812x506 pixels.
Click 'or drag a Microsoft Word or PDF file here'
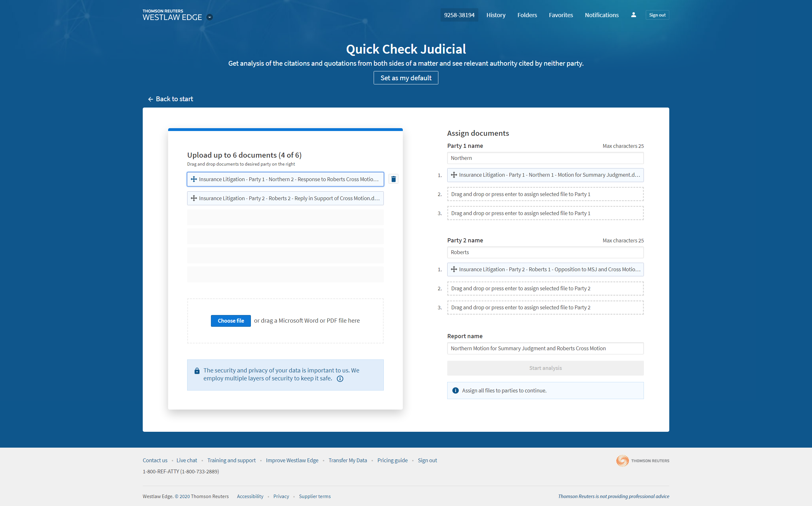tap(307, 321)
